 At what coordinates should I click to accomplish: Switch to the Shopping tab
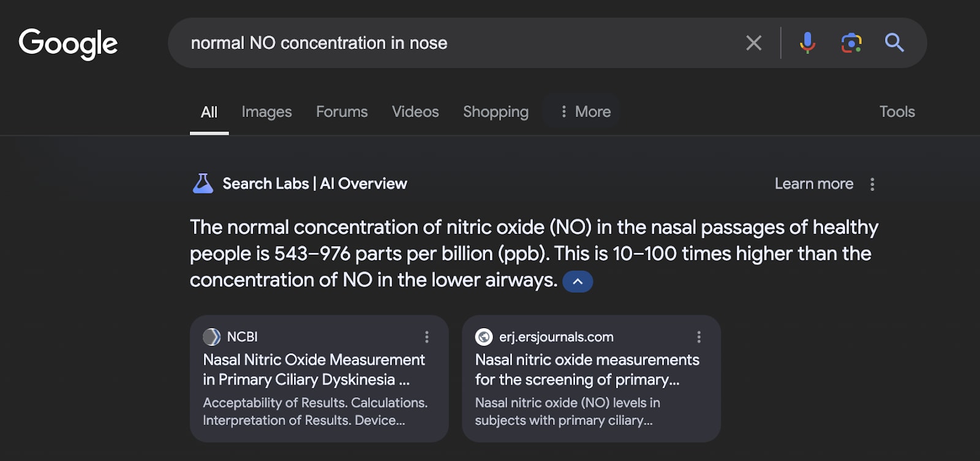click(496, 112)
